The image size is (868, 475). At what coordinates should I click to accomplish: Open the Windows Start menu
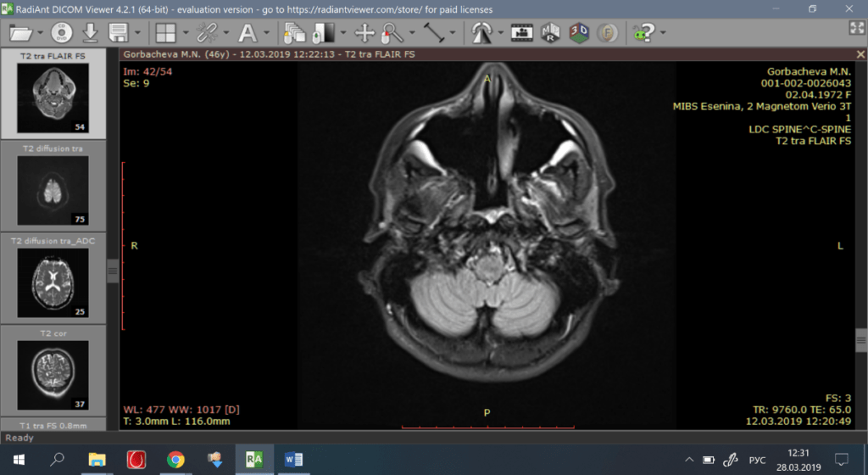click(19, 460)
